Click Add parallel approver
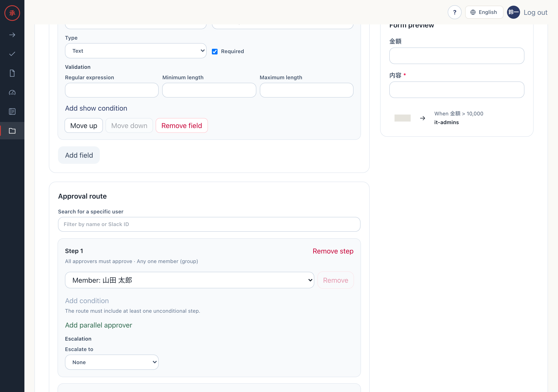Screen dimensions: 558x392 click(x=99, y=325)
